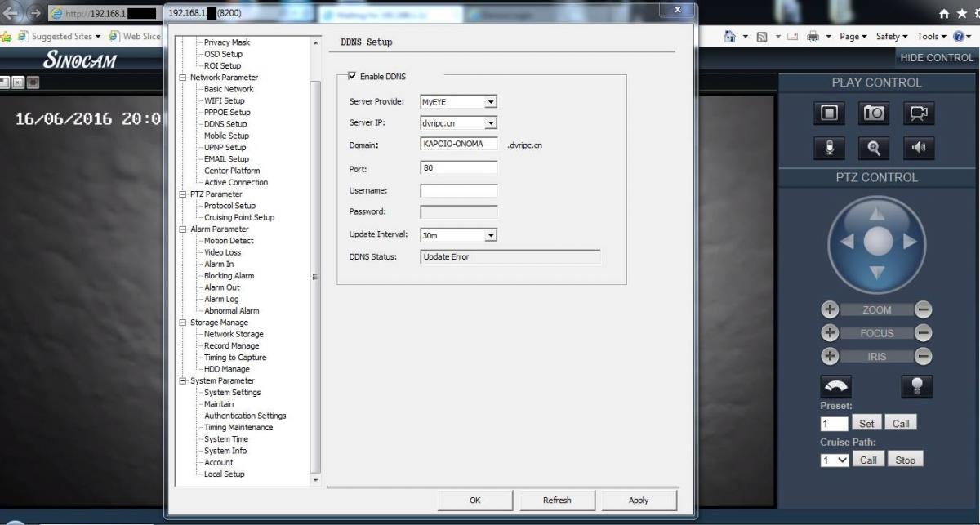The width and height of the screenshot is (980, 525).
Task: Click the browser back arrow button
Action: pyautogui.click(x=11, y=13)
